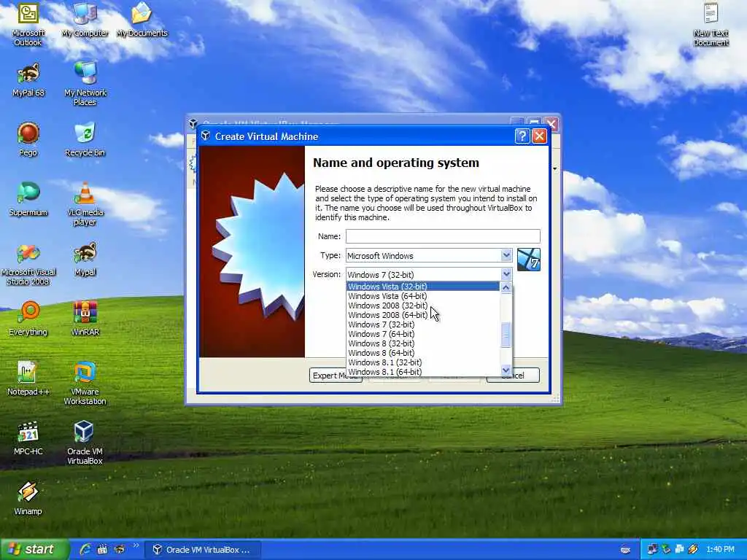Choose Windows 2008 (64-bit) in list
Image resolution: width=747 pixels, height=560 pixels.
point(422,315)
